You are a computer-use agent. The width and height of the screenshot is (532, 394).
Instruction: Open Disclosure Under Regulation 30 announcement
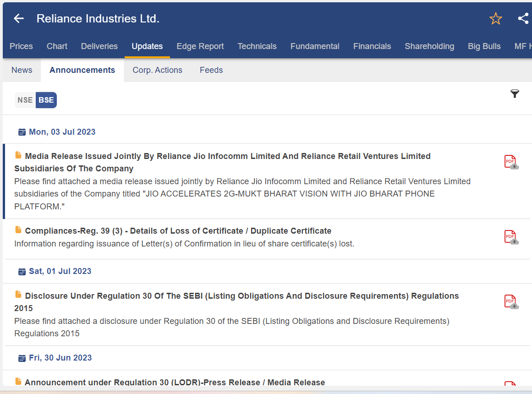241,296
